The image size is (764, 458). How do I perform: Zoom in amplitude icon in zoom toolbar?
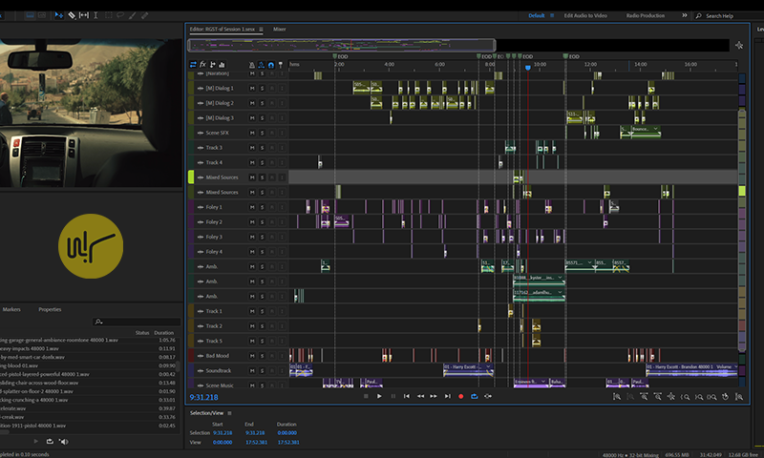[616, 397]
